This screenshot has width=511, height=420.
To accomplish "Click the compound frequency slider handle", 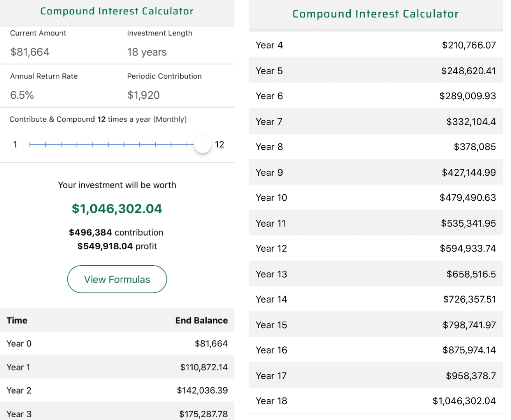I will click(x=202, y=145).
